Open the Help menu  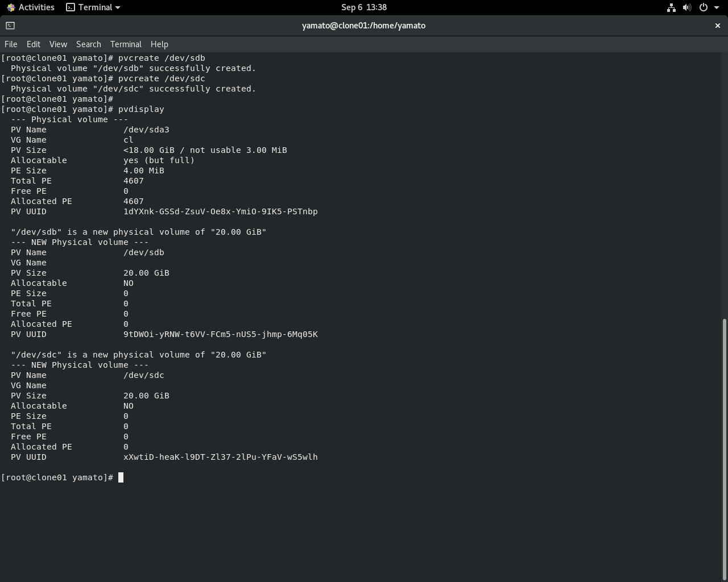pos(159,44)
